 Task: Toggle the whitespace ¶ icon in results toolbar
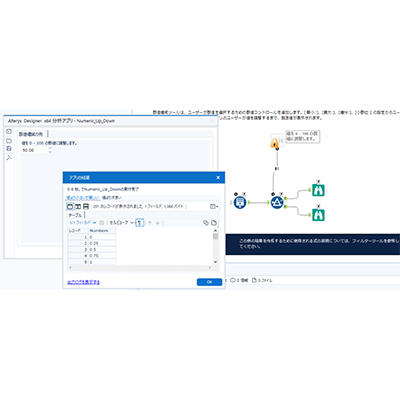pyautogui.click(x=140, y=223)
